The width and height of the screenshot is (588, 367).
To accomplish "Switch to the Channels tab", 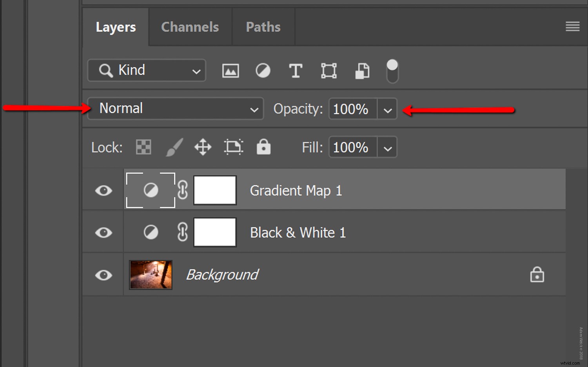I will click(x=190, y=27).
